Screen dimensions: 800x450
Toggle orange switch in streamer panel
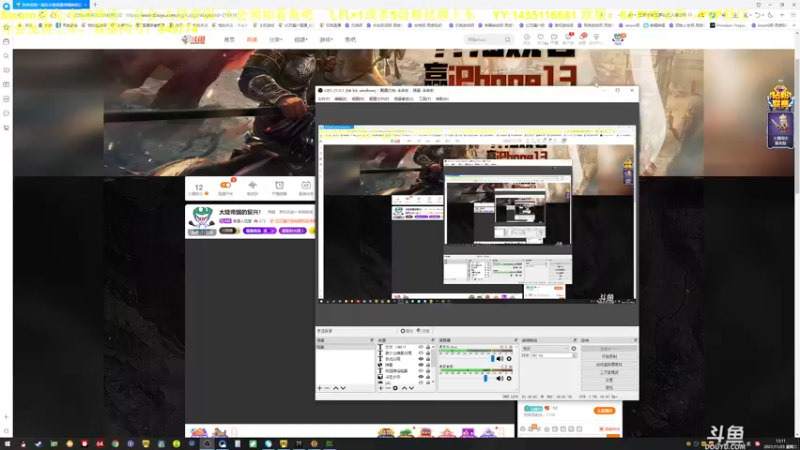tap(225, 185)
